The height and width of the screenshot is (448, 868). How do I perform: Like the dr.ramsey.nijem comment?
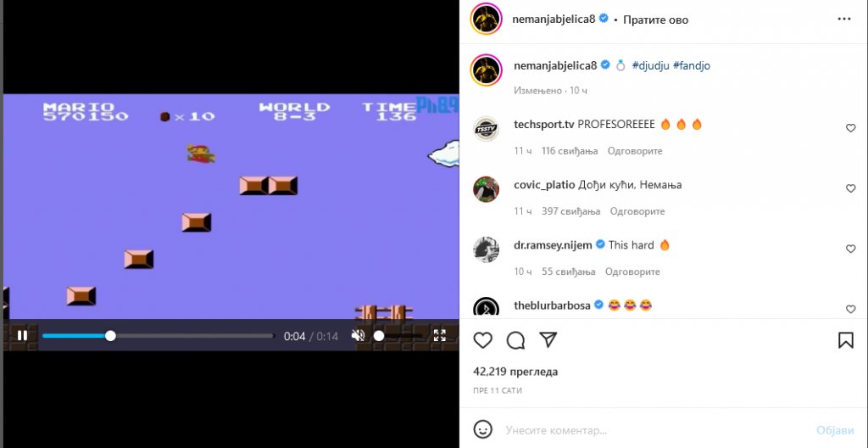[x=850, y=249]
